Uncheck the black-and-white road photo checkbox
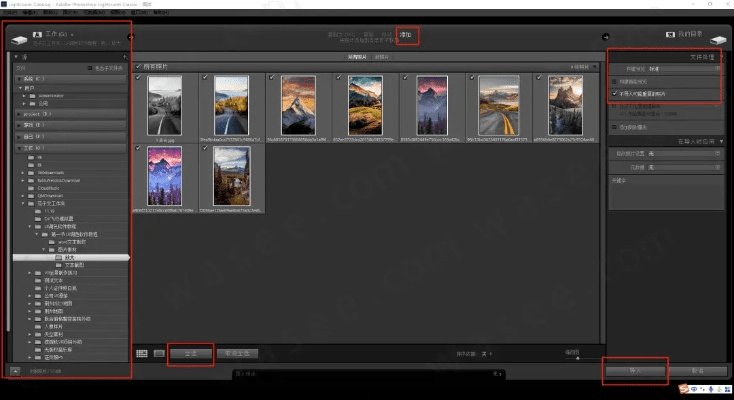Image resolution: width=734 pixels, height=400 pixels. (x=138, y=78)
